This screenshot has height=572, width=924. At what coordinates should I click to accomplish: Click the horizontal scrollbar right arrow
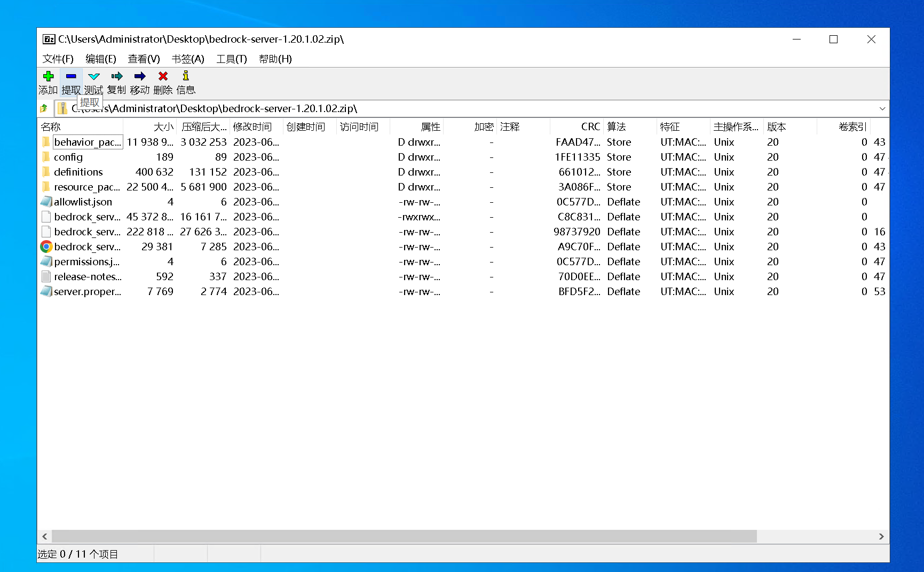[881, 536]
